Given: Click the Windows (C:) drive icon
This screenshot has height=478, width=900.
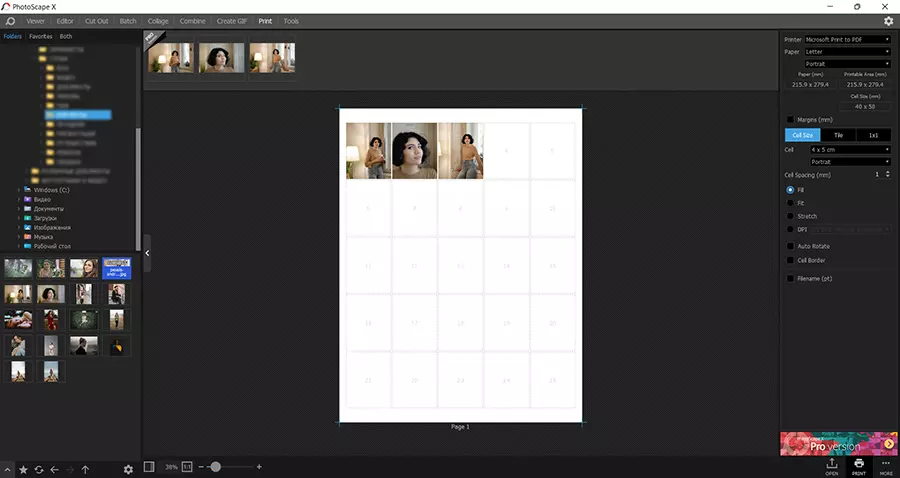Looking at the screenshot, I should tap(27, 190).
